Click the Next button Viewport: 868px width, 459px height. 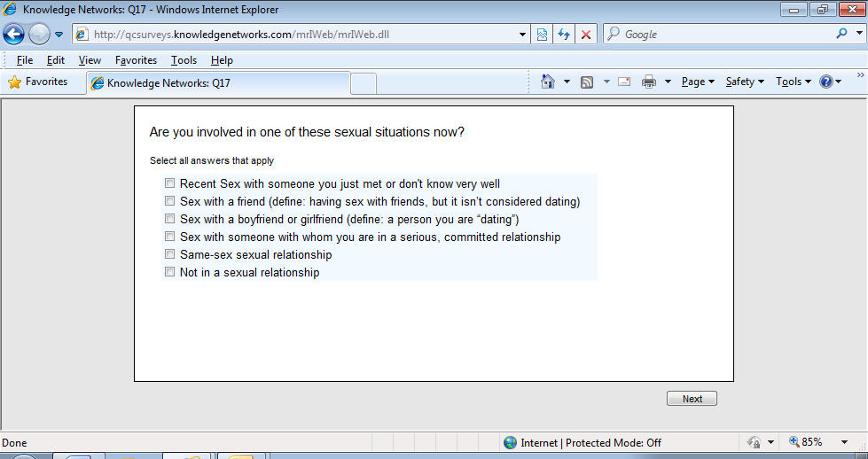coord(692,399)
